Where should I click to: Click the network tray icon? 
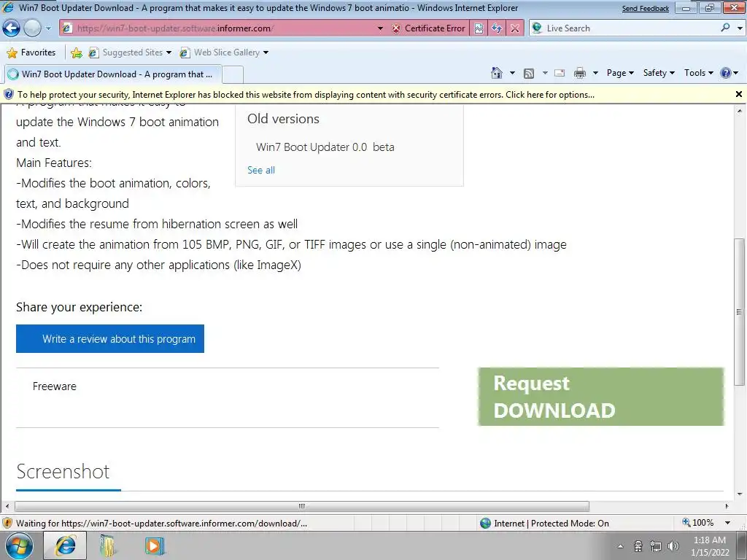(656, 546)
